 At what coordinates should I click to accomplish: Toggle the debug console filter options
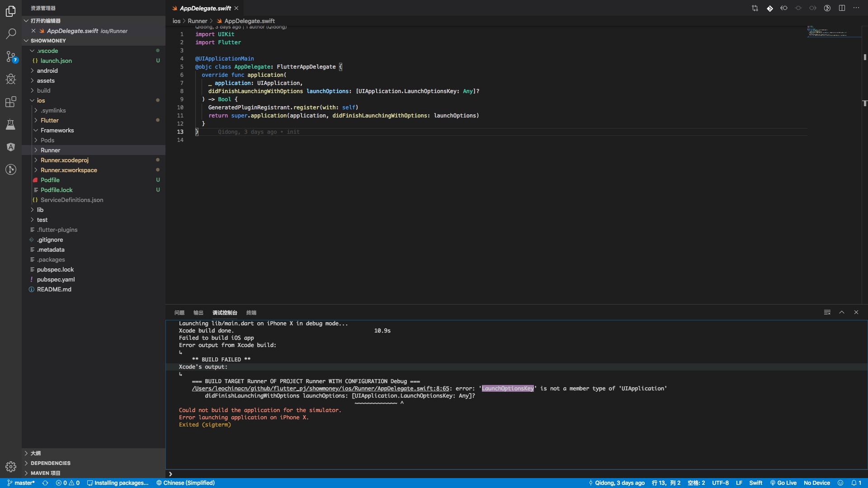click(x=827, y=312)
